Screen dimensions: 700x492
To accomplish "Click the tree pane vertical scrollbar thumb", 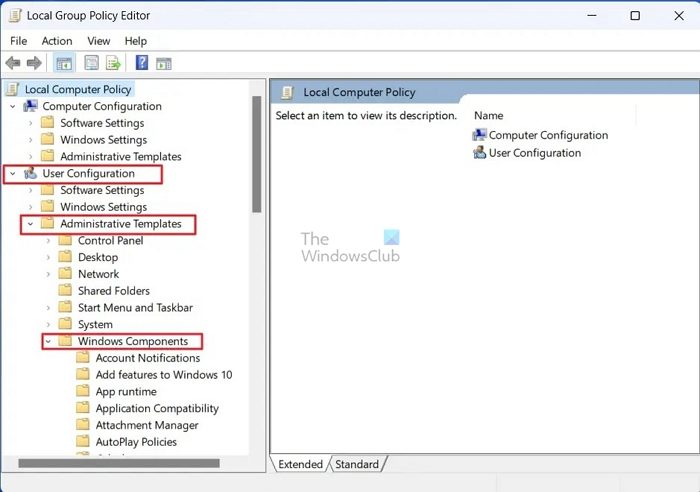I will (256, 154).
